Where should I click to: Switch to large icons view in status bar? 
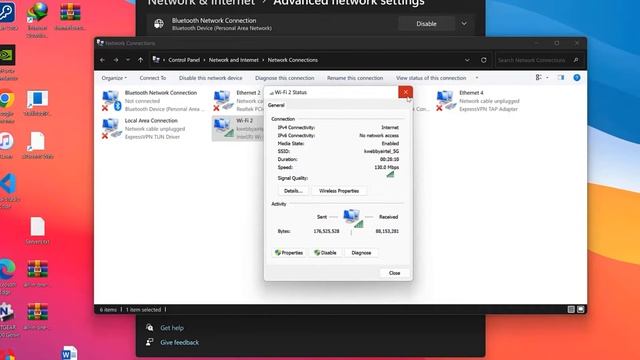[x=580, y=309]
